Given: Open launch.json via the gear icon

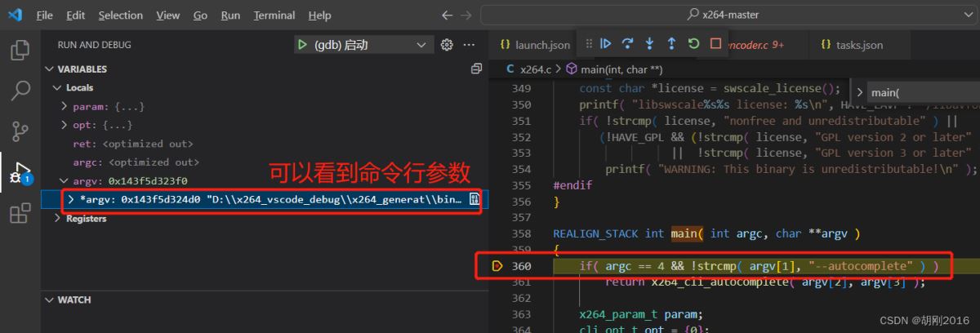Looking at the screenshot, I should pos(447,45).
